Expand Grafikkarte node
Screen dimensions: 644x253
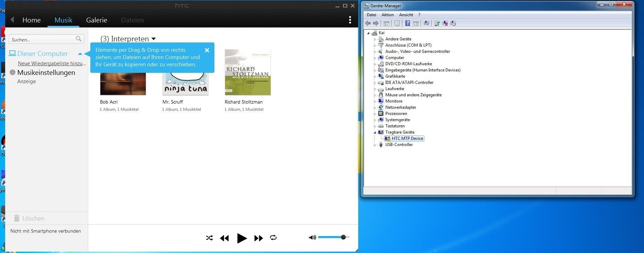click(375, 77)
